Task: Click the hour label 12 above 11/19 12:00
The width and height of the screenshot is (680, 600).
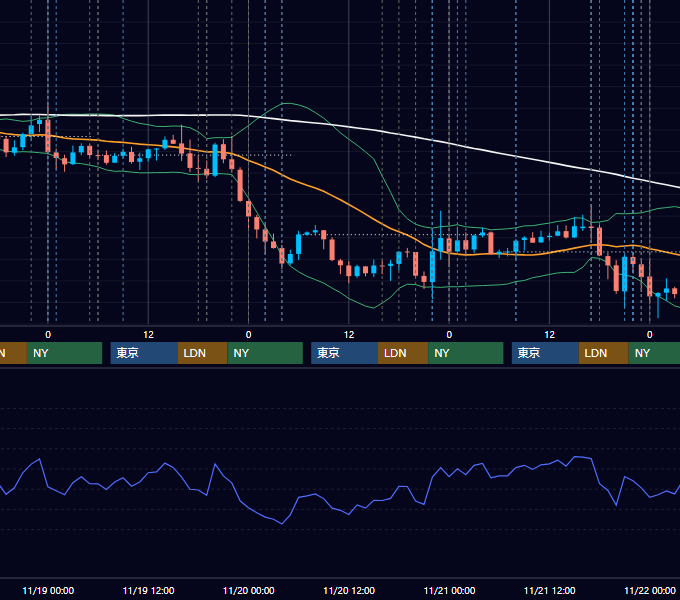Action: point(148,335)
